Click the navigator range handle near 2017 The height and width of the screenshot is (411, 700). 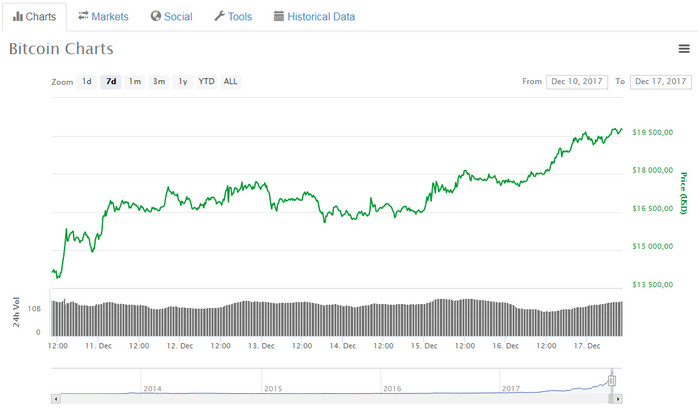point(612,380)
